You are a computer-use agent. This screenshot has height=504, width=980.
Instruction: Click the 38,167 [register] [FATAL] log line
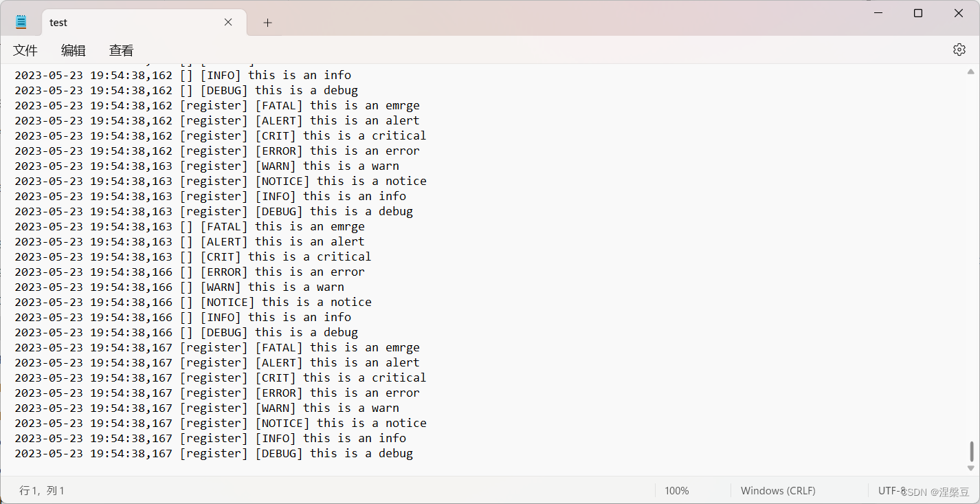(217, 347)
